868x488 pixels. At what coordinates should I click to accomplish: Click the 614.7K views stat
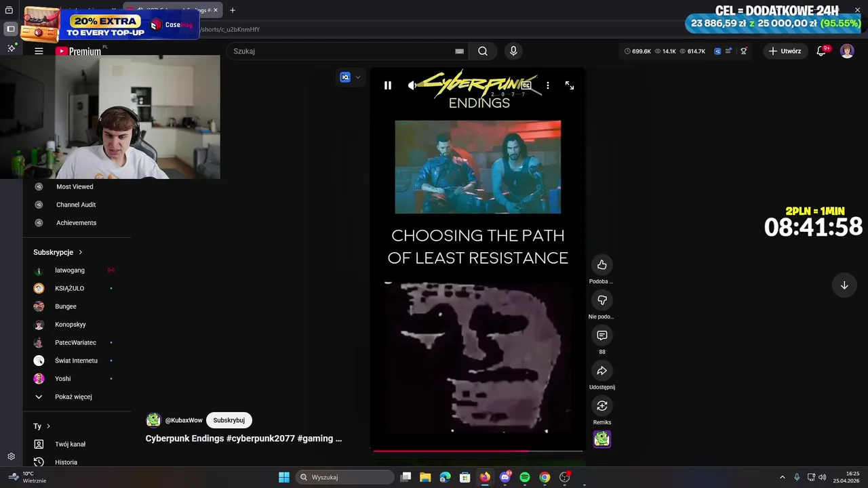(x=692, y=51)
